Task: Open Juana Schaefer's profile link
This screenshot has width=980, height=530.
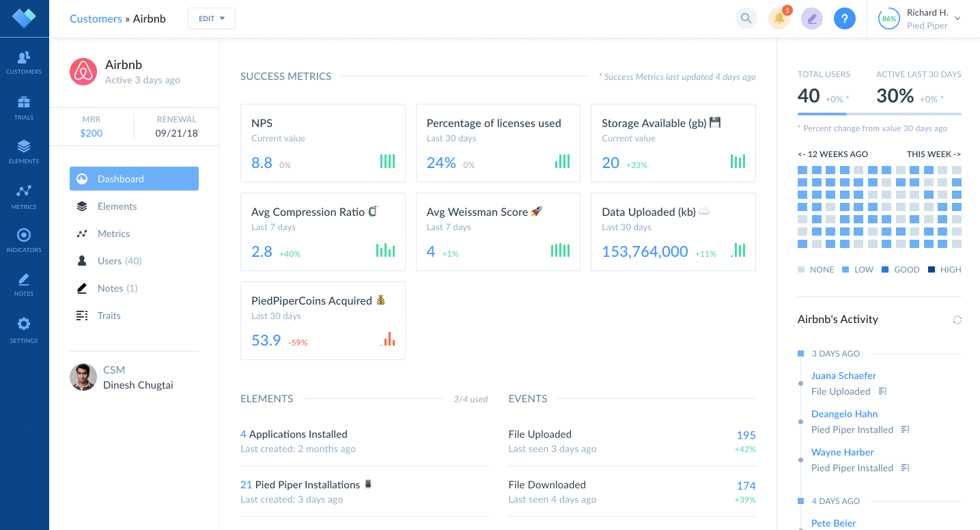Action: click(843, 376)
